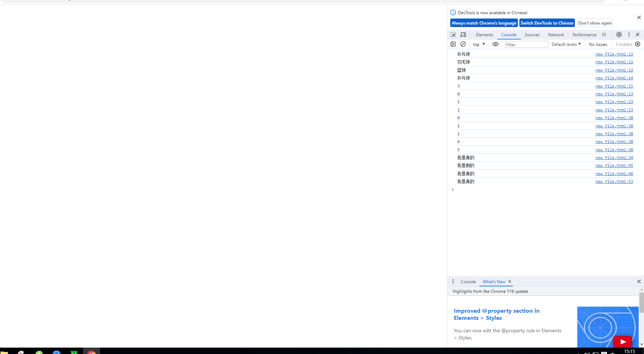This screenshot has width=644, height=354.
Task: Open the DevTools three-dot customize menu
Action: pyautogui.click(x=629, y=35)
